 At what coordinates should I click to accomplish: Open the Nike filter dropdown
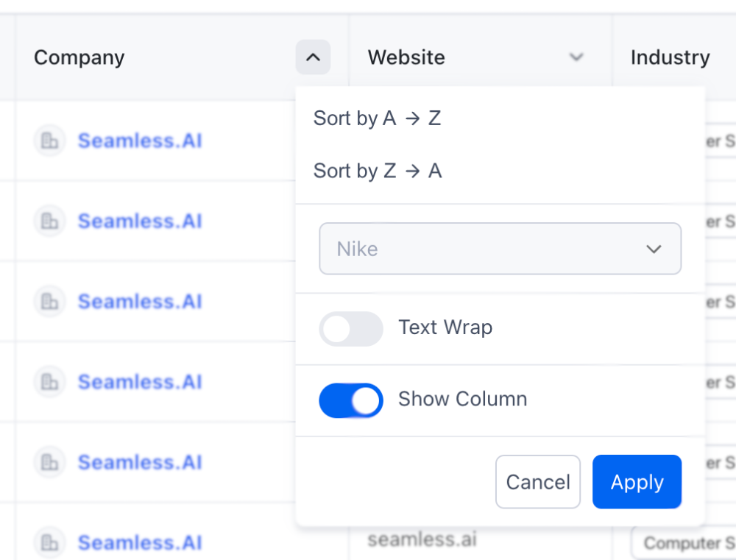[500, 249]
